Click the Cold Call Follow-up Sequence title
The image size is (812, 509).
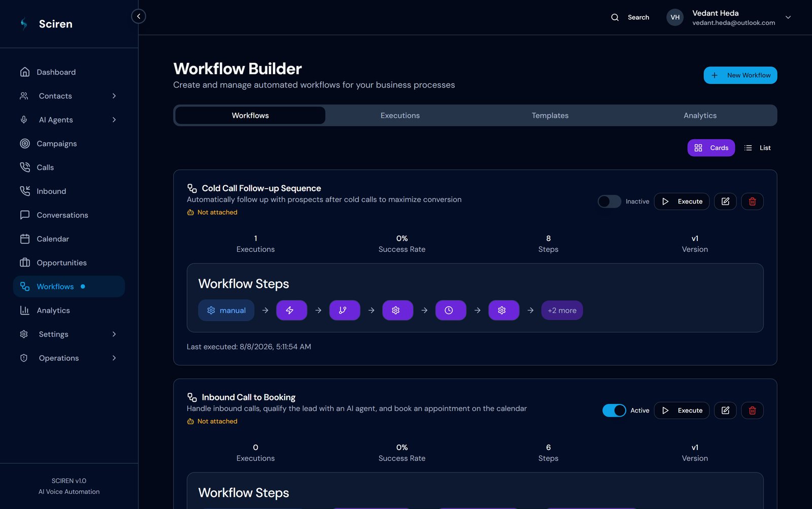click(x=261, y=188)
